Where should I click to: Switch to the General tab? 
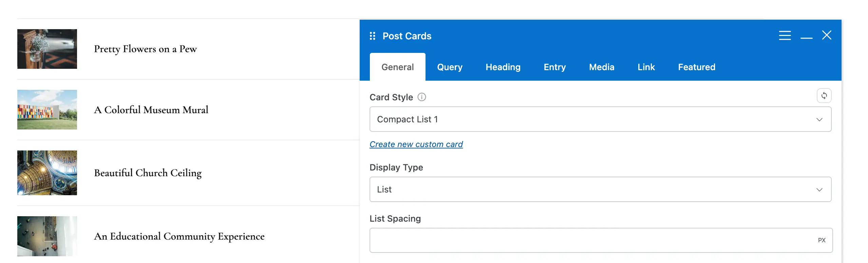(x=397, y=67)
